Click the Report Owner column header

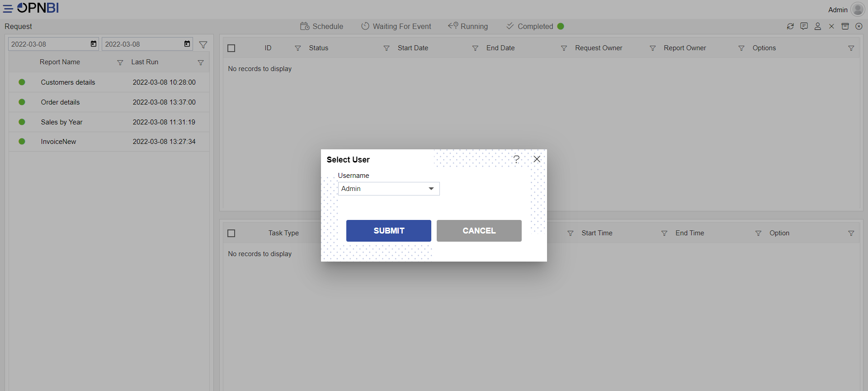[685, 48]
